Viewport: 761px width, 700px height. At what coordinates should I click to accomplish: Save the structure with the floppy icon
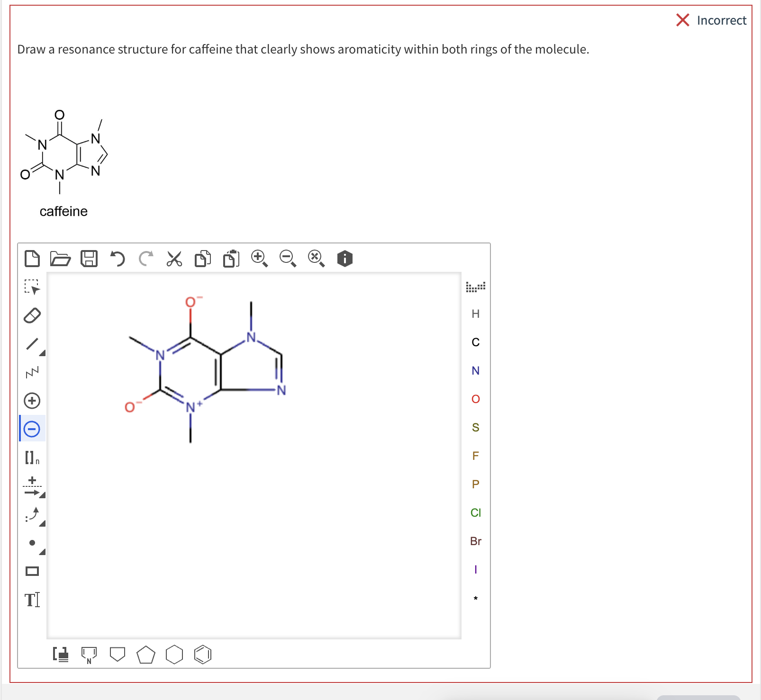click(x=89, y=259)
